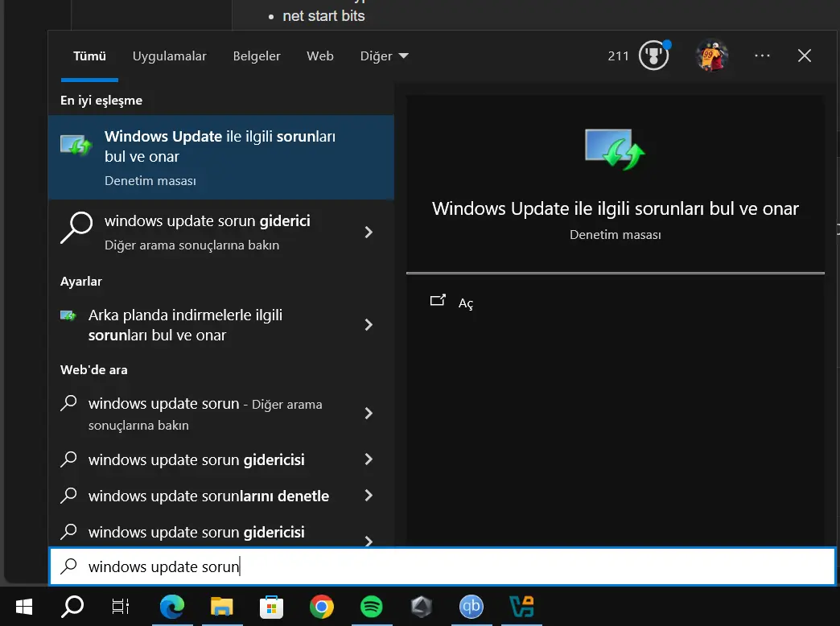This screenshot has width=840, height=626.
Task: Open 'Arka planda indirmelerle ilgili sorunları' setting
Action: tap(220, 325)
